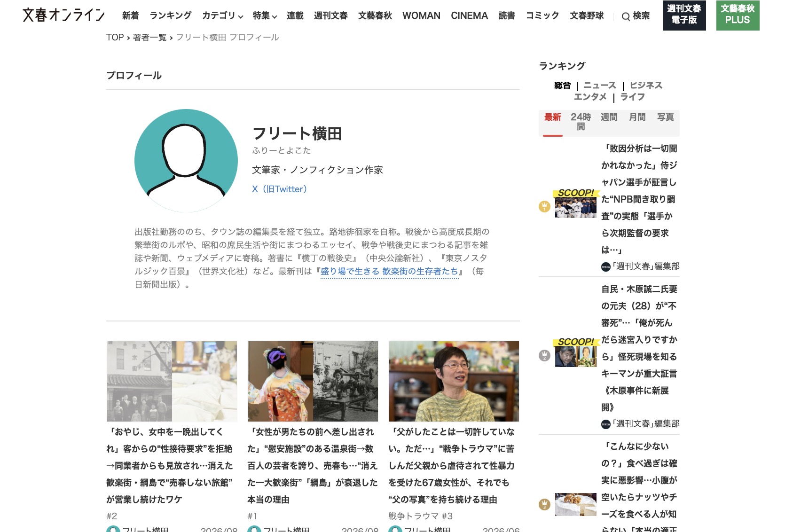Switch ranking to 週間 tab
The width and height of the screenshot is (785, 532).
pyautogui.click(x=609, y=117)
